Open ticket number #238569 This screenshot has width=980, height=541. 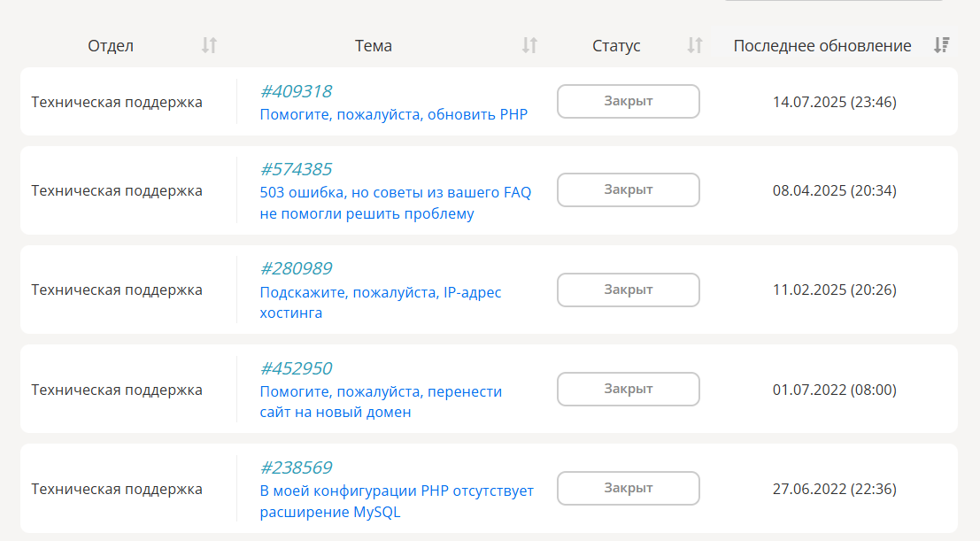click(x=296, y=468)
